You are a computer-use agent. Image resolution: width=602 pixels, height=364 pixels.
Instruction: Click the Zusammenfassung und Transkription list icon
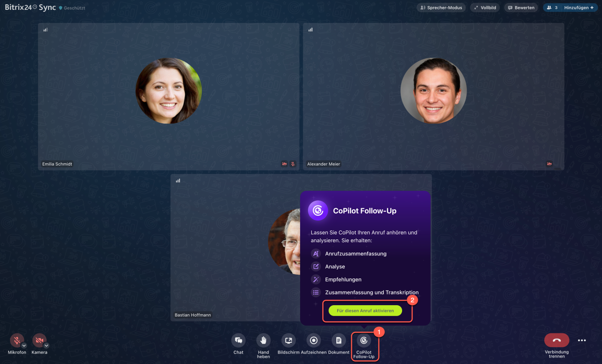(316, 292)
